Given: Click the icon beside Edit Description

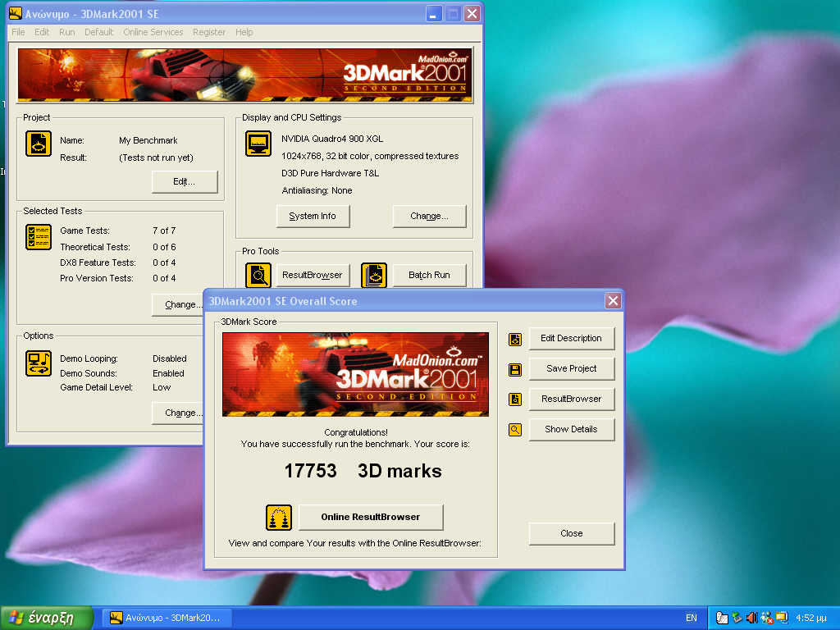Looking at the screenshot, I should point(515,339).
